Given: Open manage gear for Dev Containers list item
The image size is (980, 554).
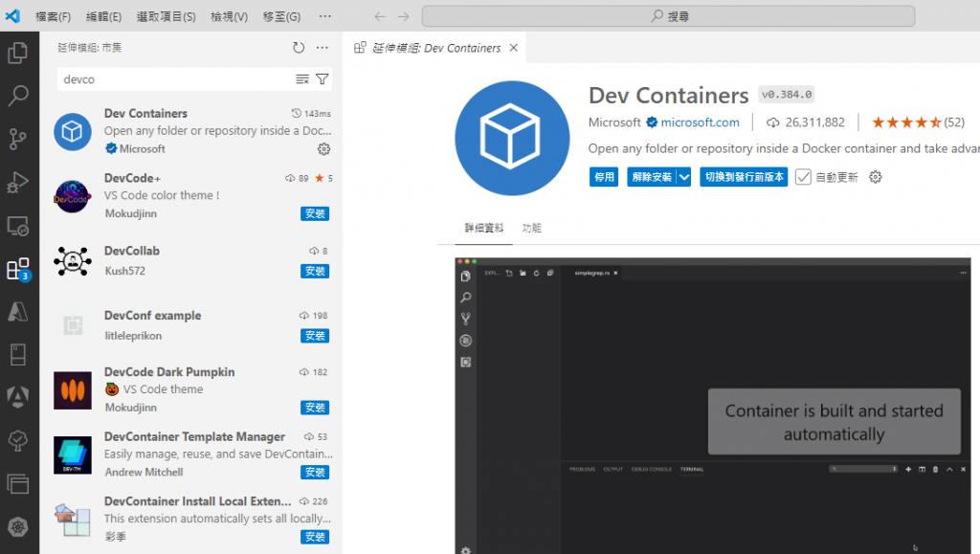Looking at the screenshot, I should point(323,149).
